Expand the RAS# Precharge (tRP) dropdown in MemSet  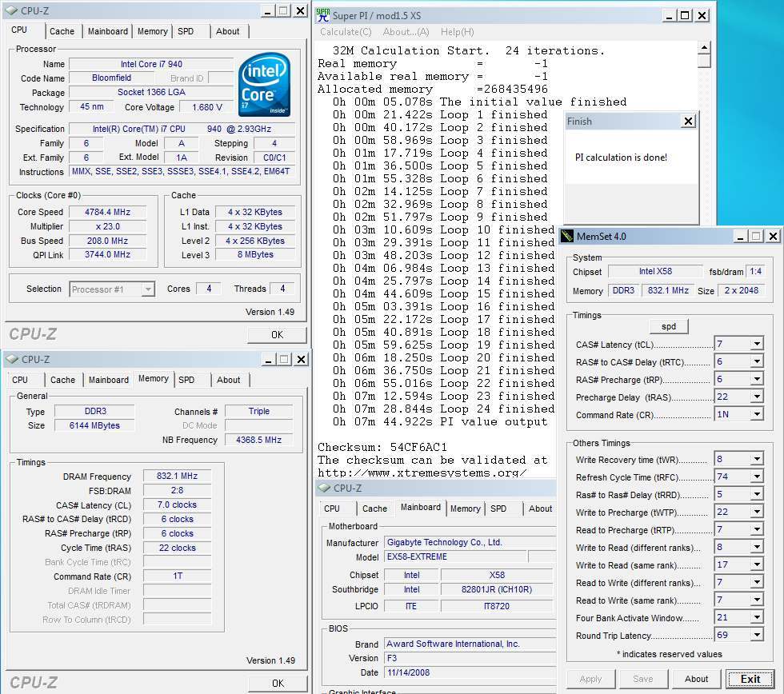coord(757,379)
